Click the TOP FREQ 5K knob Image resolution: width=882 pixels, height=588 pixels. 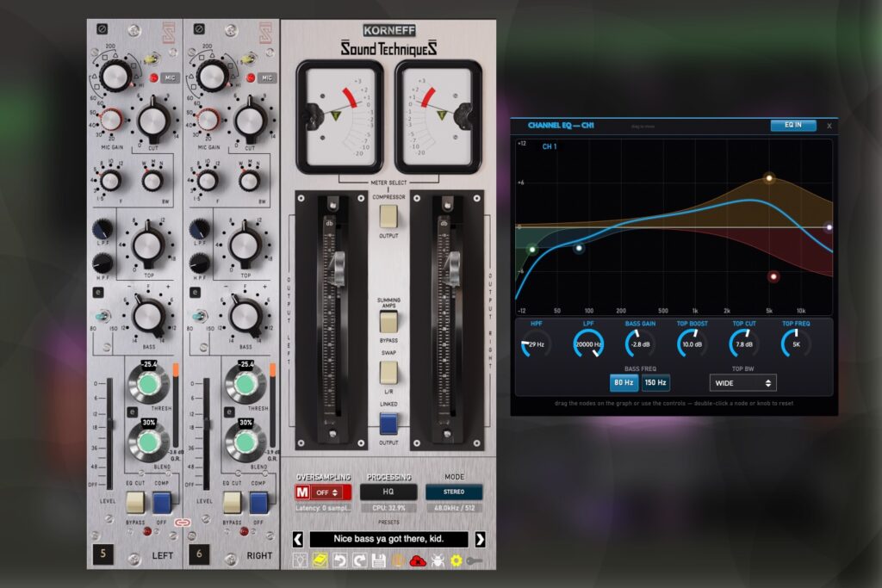(796, 344)
